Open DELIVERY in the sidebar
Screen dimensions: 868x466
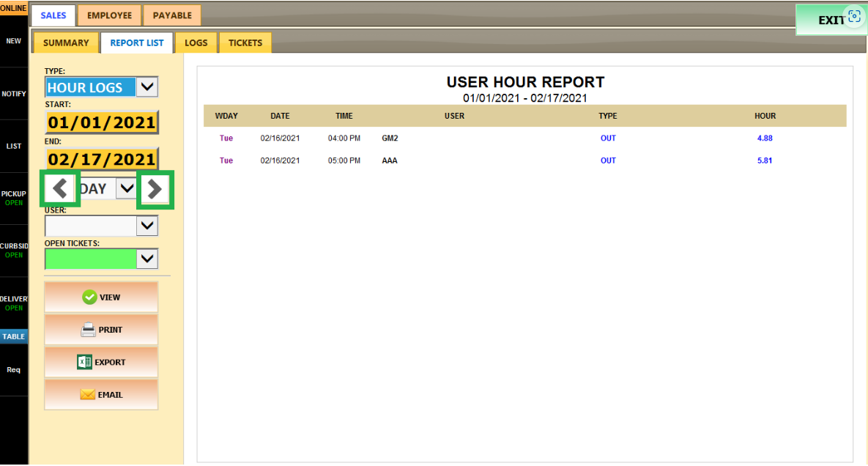[14, 303]
